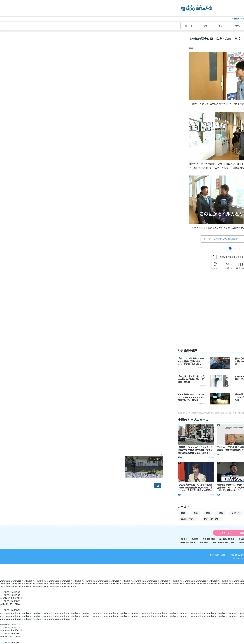Click the play badge on 高市内閣2.0 thumbnail
Image resolution: width=244 pixels, height=644 pixels.
pos(180,463)
